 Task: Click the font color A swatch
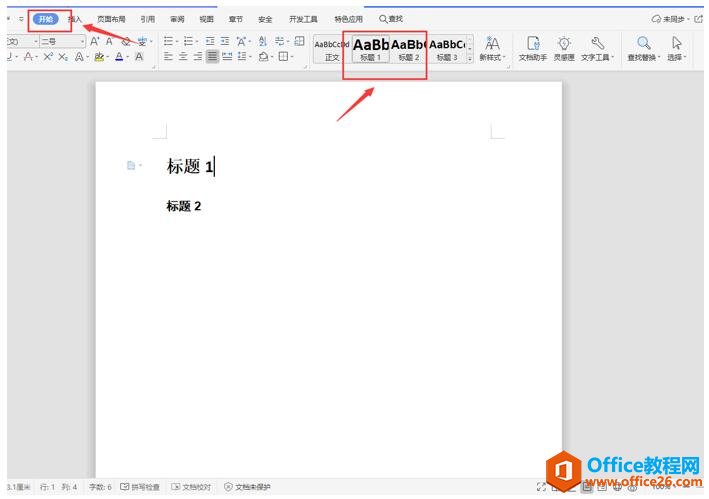[119, 57]
